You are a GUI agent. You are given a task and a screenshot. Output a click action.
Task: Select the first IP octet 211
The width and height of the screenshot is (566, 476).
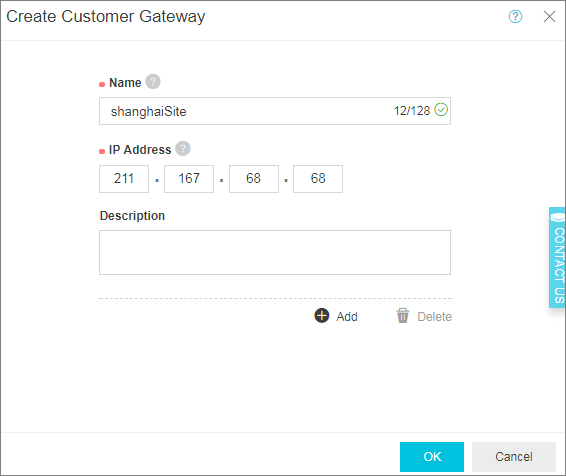124,179
